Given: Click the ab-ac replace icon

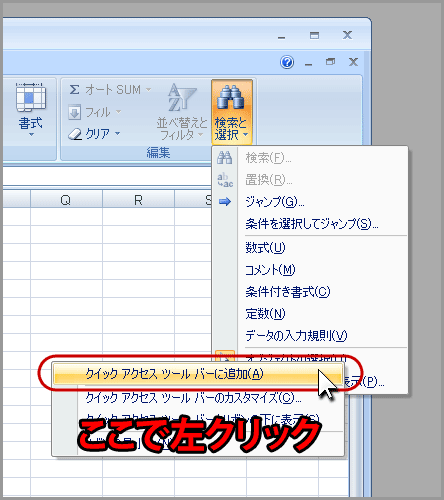Looking at the screenshot, I should (225, 180).
